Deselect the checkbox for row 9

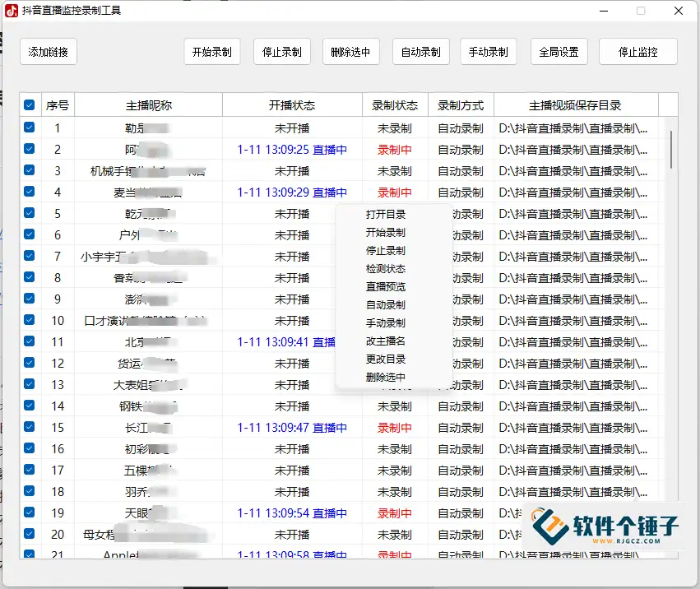[x=30, y=299]
